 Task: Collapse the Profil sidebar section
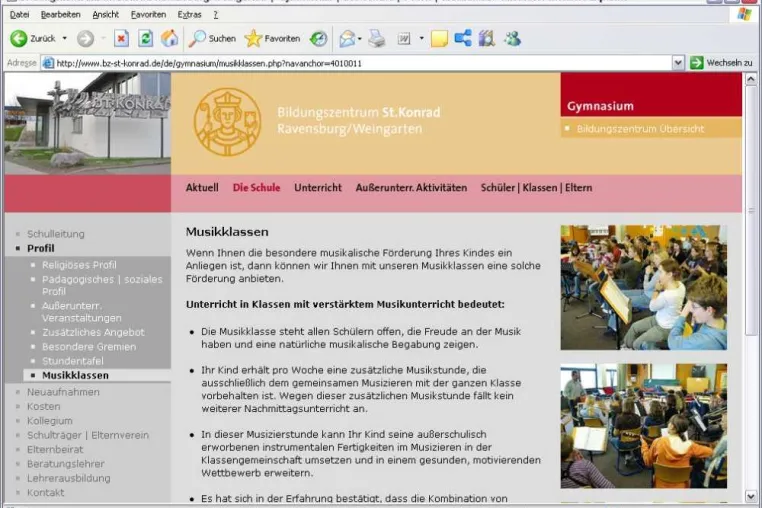41,248
